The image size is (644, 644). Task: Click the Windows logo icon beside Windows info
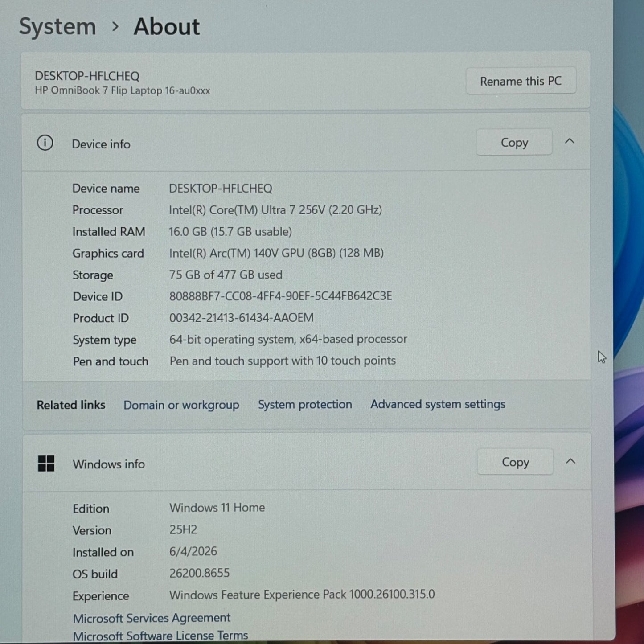click(x=46, y=464)
